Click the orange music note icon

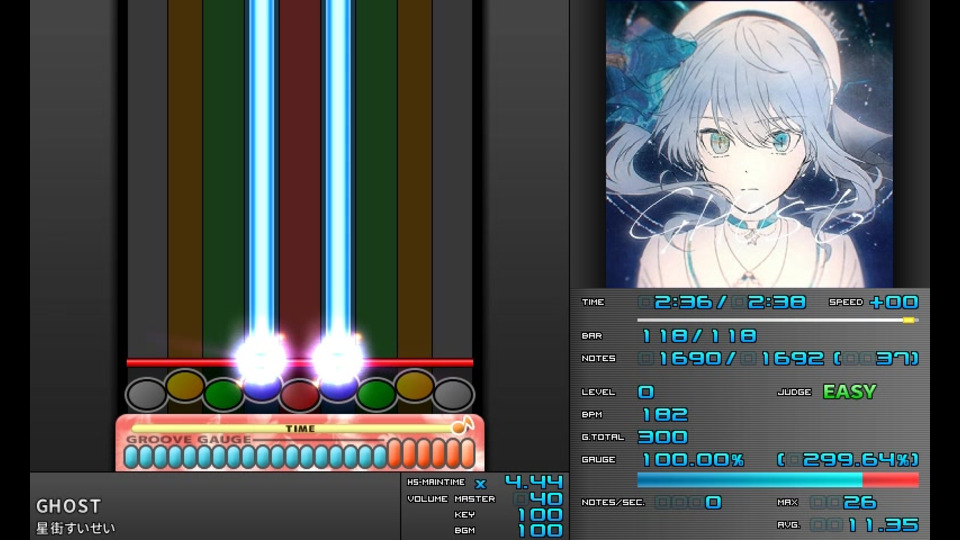point(462,425)
